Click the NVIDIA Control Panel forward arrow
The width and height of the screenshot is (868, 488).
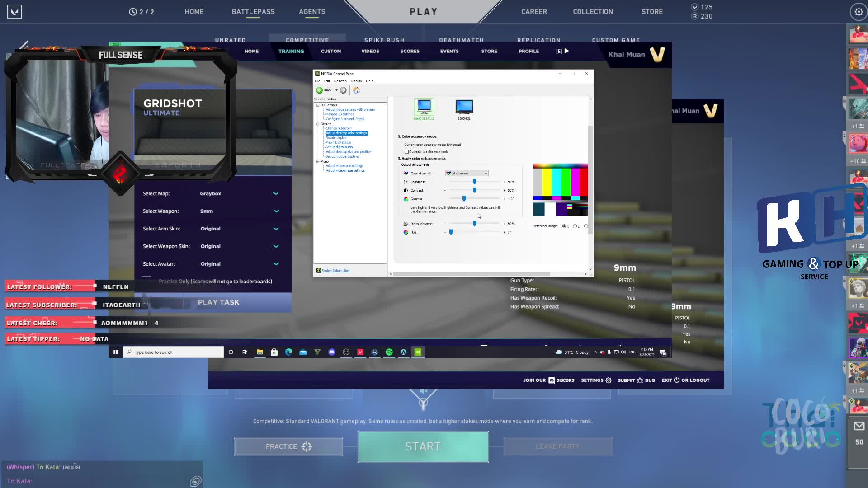click(343, 90)
